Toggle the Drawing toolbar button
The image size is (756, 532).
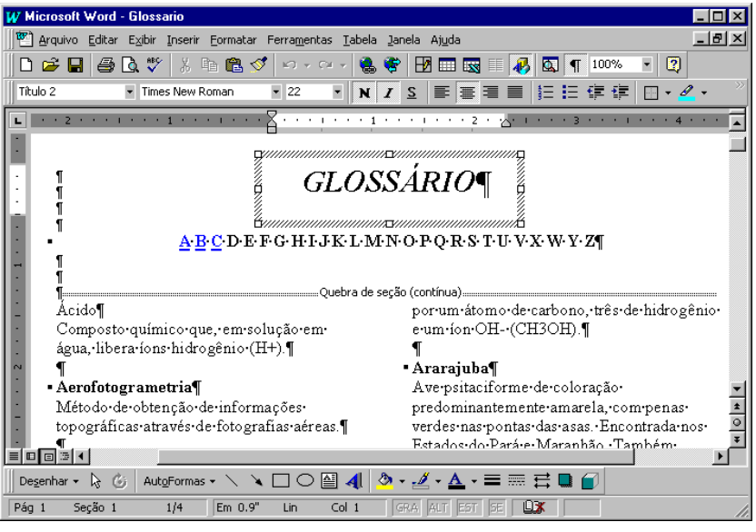tap(522, 64)
